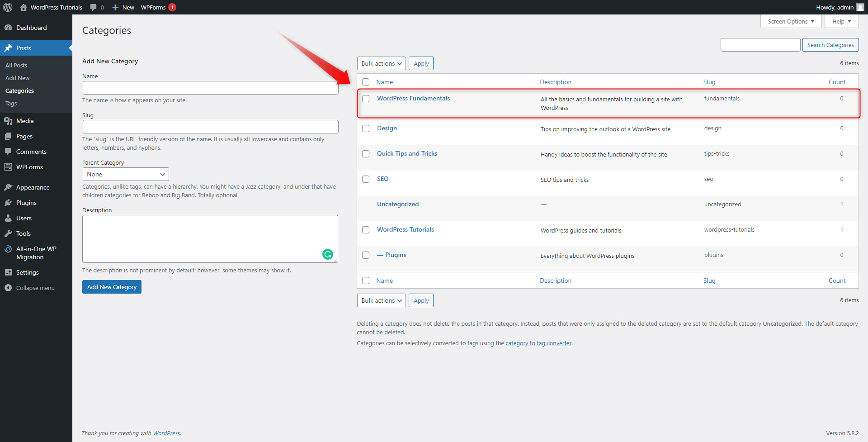This screenshot has height=442, width=868.
Task: Click the home icon beside WordPress Tutorials
Action: tap(24, 7)
